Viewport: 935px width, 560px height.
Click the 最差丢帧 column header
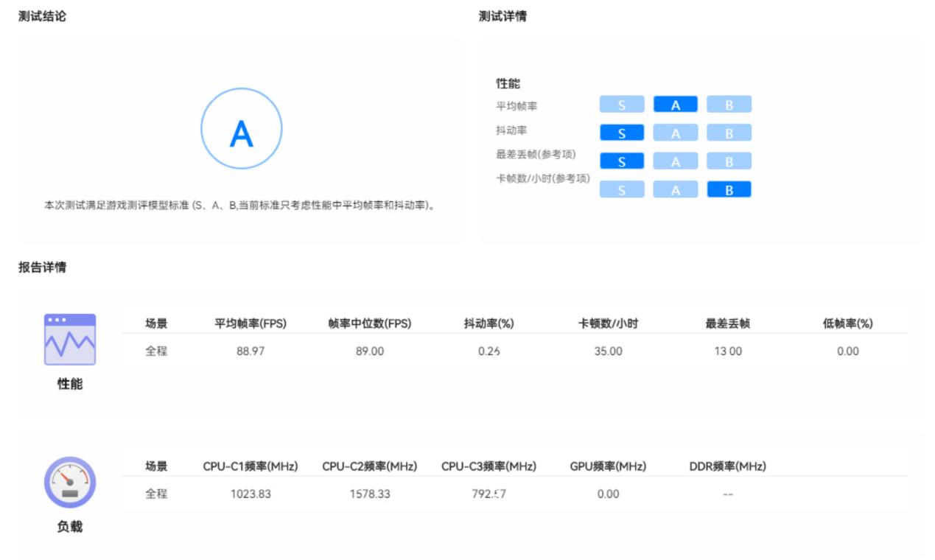(727, 323)
